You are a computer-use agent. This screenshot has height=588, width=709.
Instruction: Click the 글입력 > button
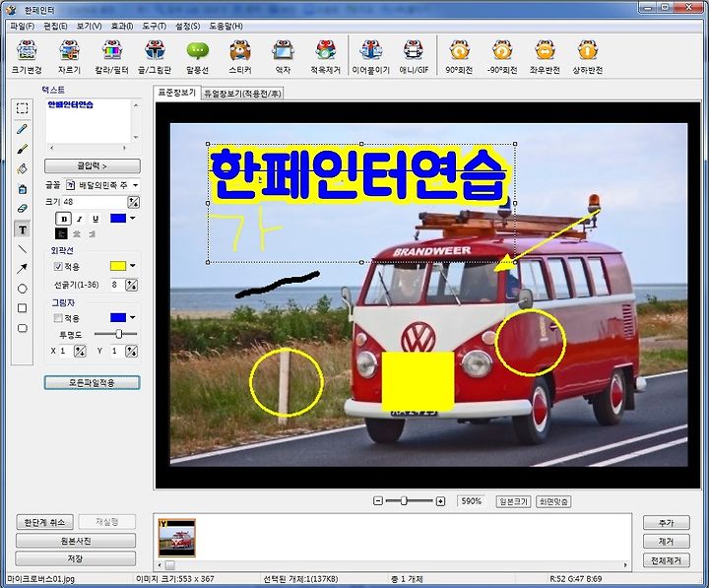93,166
